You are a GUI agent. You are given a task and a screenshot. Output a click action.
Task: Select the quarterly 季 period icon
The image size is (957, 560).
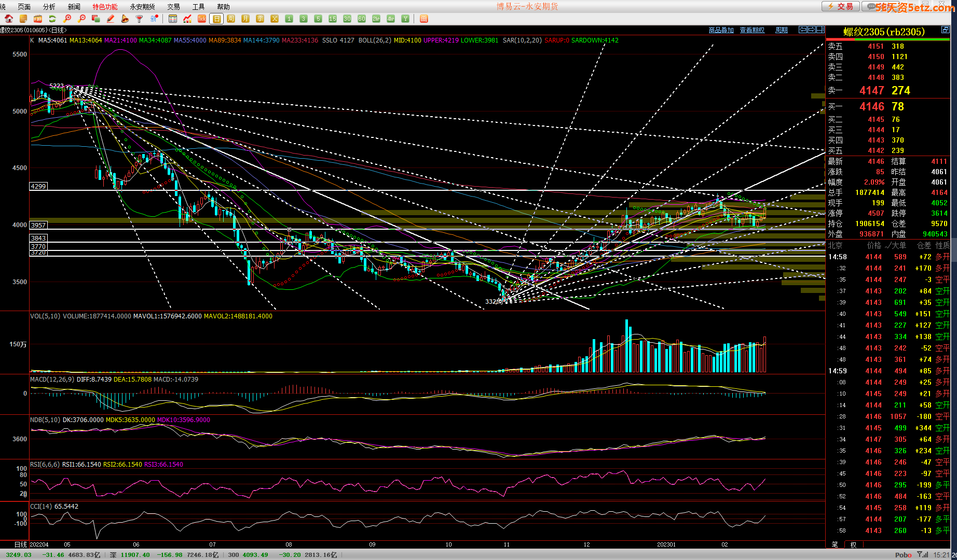(260, 19)
